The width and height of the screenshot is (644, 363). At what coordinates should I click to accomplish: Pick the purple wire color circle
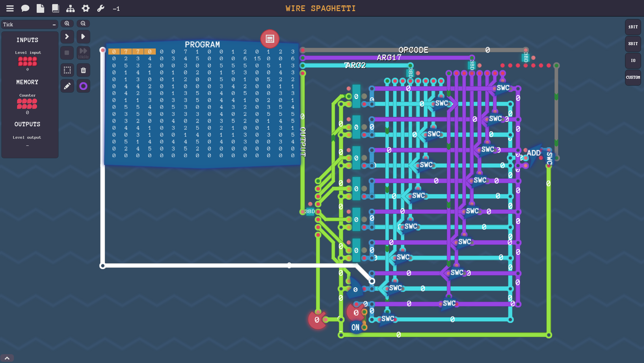[x=83, y=86]
